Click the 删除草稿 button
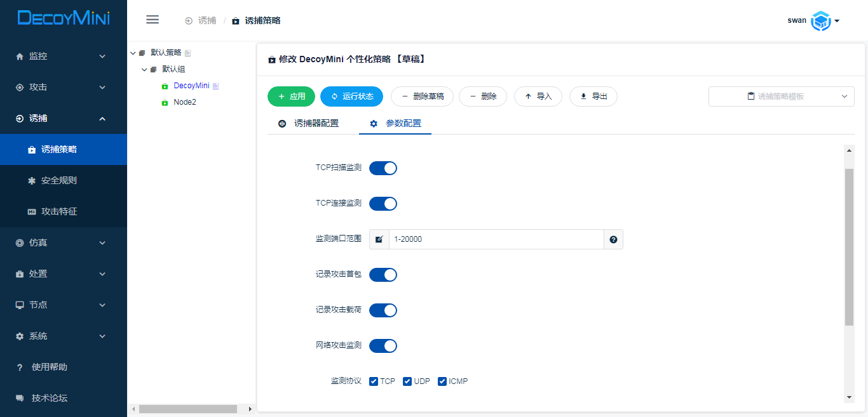Screen dimensions: 868x417 pos(422,96)
